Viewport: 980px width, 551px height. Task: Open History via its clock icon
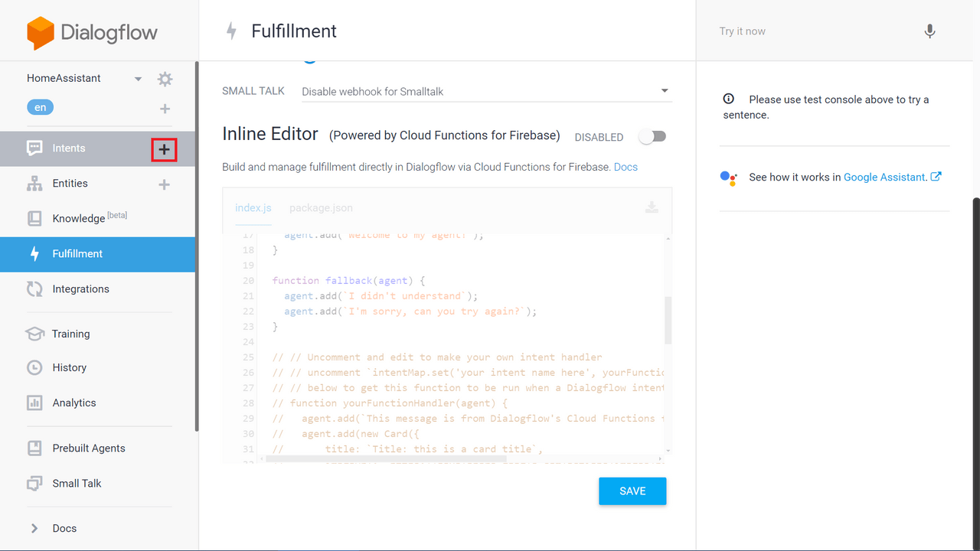coord(34,368)
